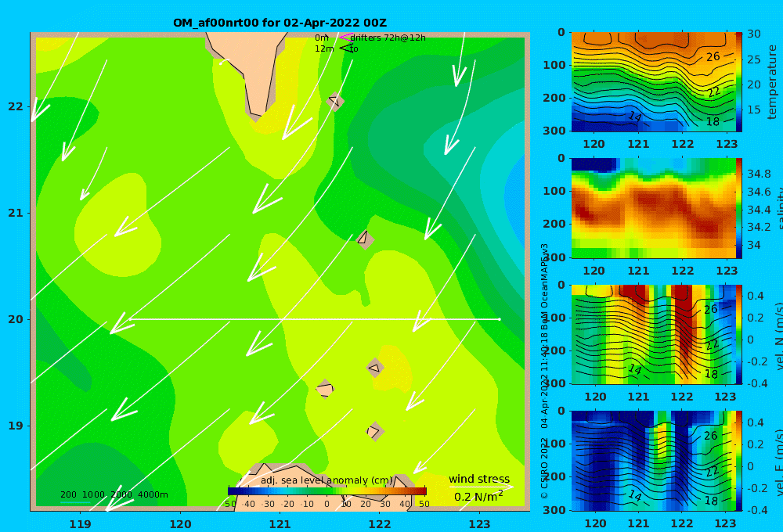783x532 pixels.
Task: Click the 'adj. sea level anomaly (cm)' label
Action: (x=327, y=480)
